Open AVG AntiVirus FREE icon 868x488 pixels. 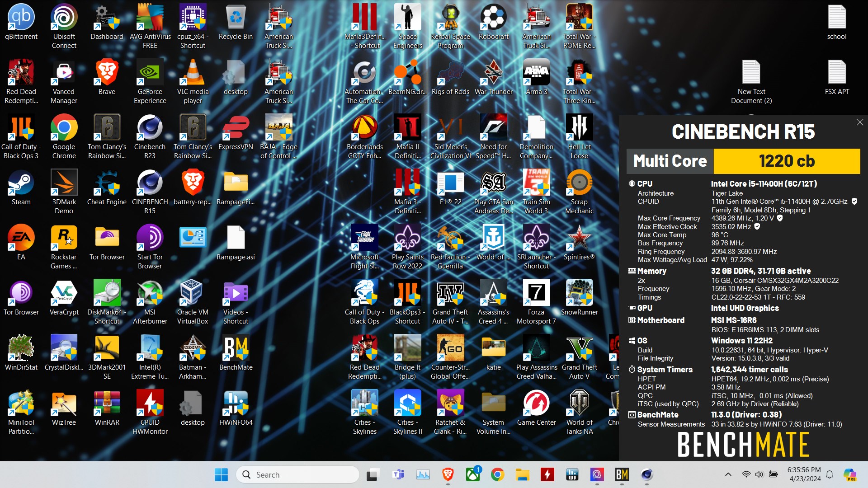click(x=150, y=26)
